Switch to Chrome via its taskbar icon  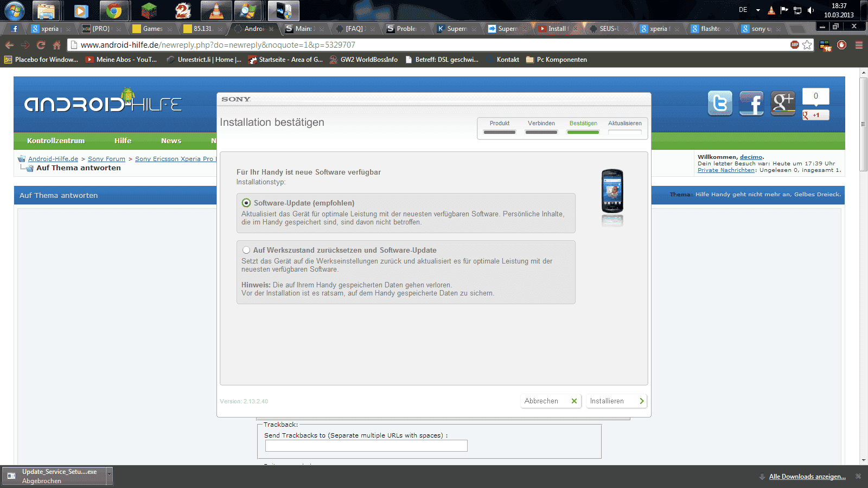coord(114,10)
